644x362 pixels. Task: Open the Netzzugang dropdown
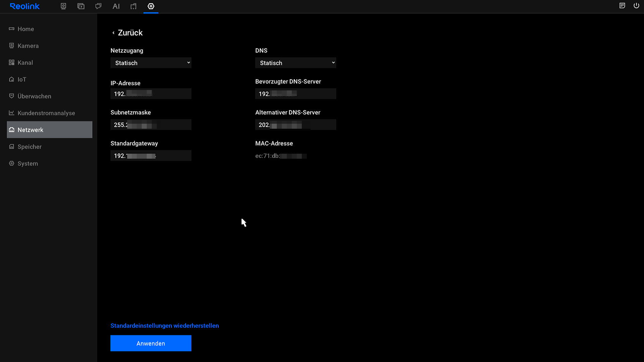[151, 63]
